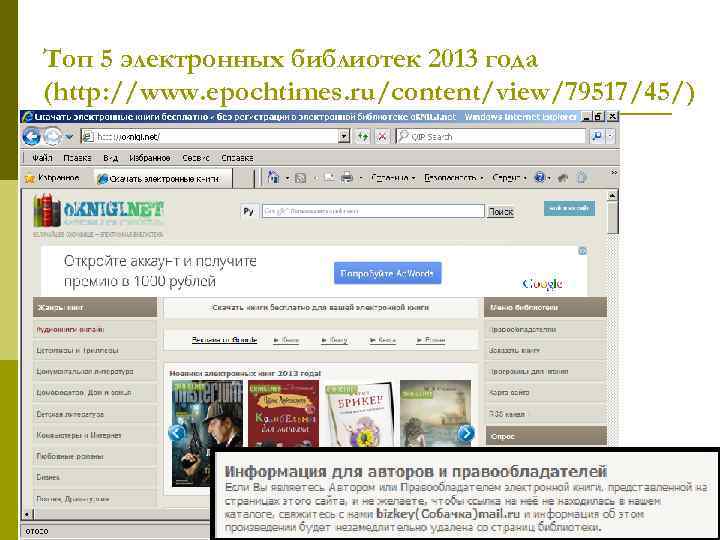The width and height of the screenshot is (720, 540).
Task: Open the Правка menu
Action: click(77, 158)
